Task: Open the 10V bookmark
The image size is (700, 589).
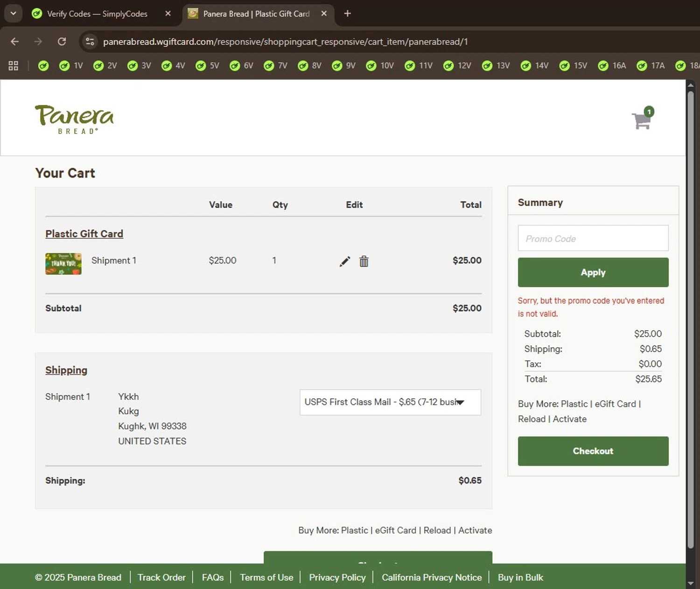Action: click(x=380, y=66)
